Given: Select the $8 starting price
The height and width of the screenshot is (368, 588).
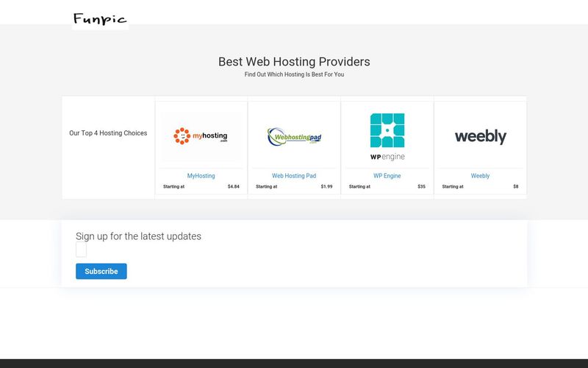Looking at the screenshot, I should pos(516,187).
